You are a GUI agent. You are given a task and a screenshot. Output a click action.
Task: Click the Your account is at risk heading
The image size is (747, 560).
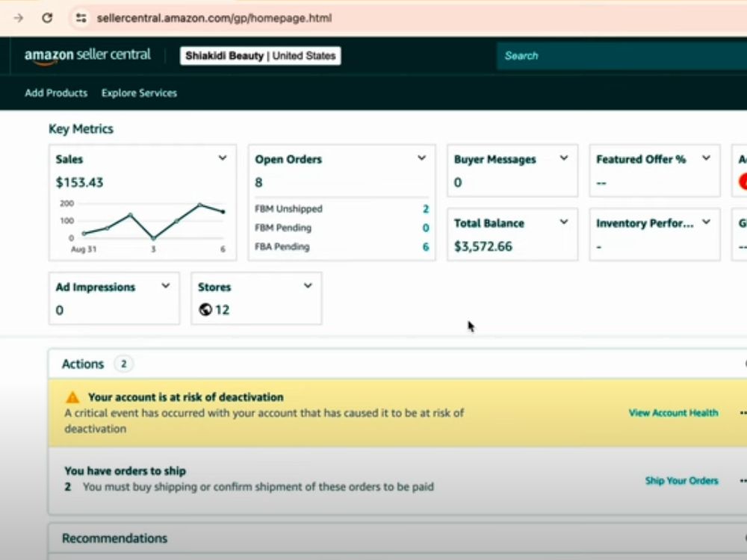186,397
